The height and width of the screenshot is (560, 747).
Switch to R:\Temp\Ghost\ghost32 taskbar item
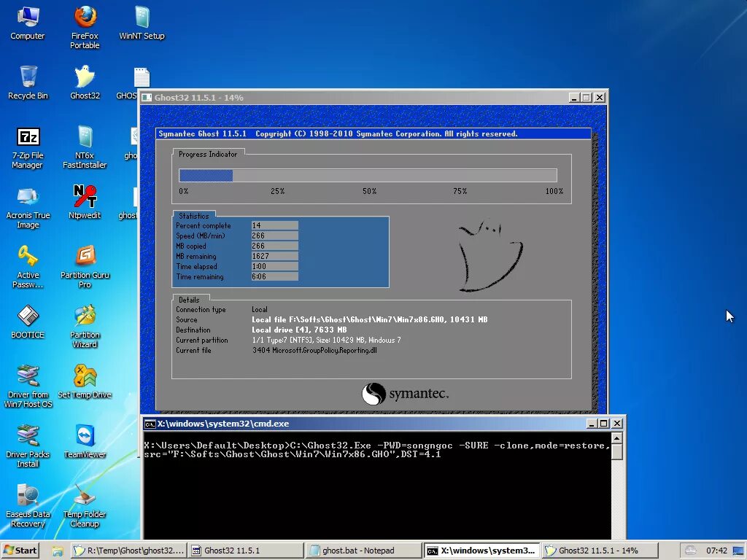coord(128,551)
